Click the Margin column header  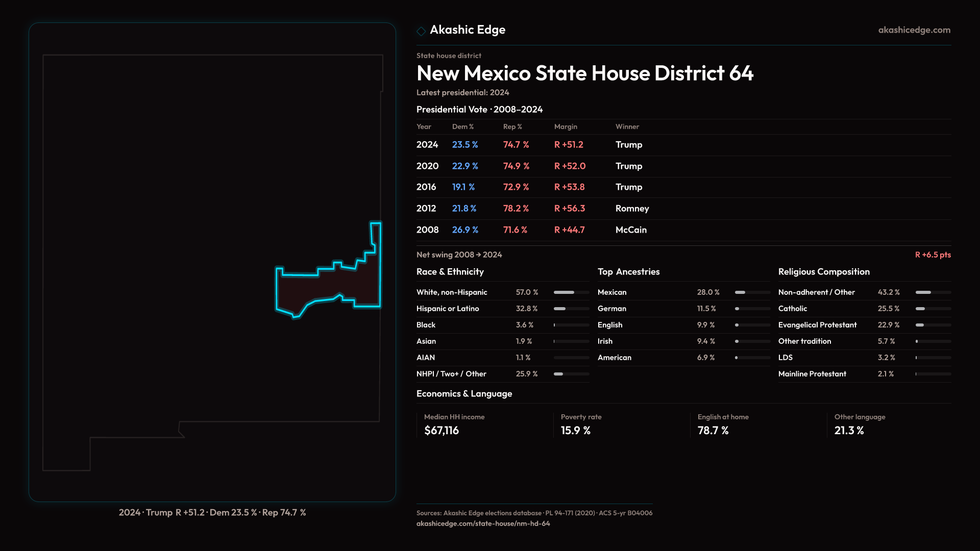click(x=566, y=127)
